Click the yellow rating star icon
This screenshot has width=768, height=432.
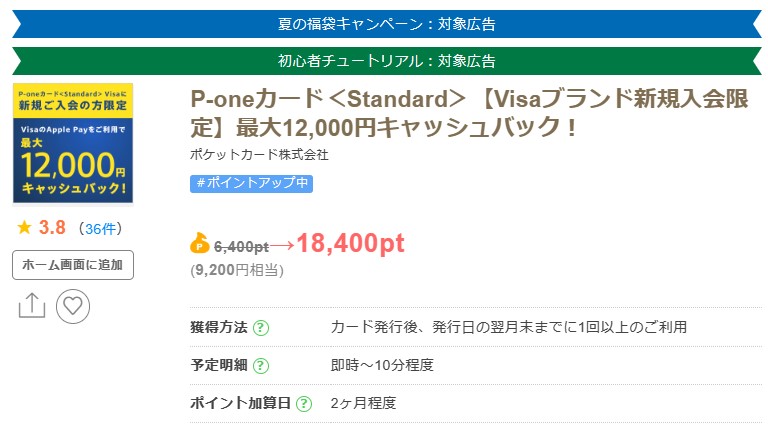pyautogui.click(x=24, y=227)
